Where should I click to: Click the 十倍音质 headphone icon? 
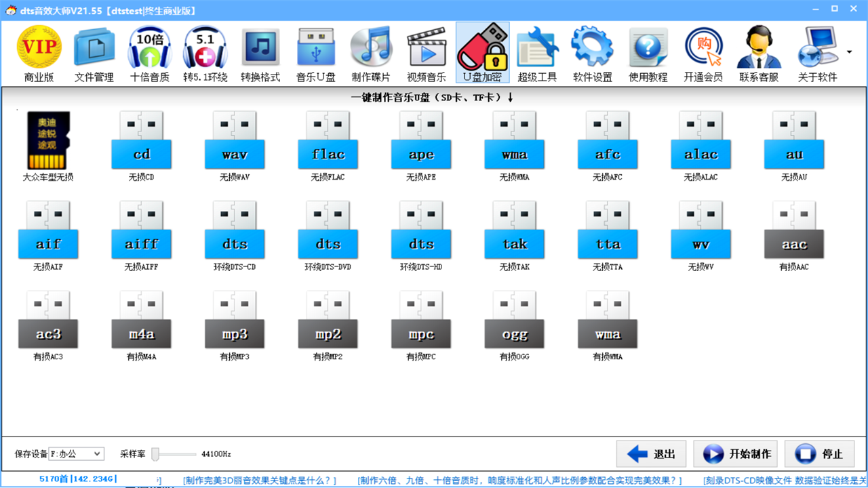pyautogui.click(x=149, y=54)
